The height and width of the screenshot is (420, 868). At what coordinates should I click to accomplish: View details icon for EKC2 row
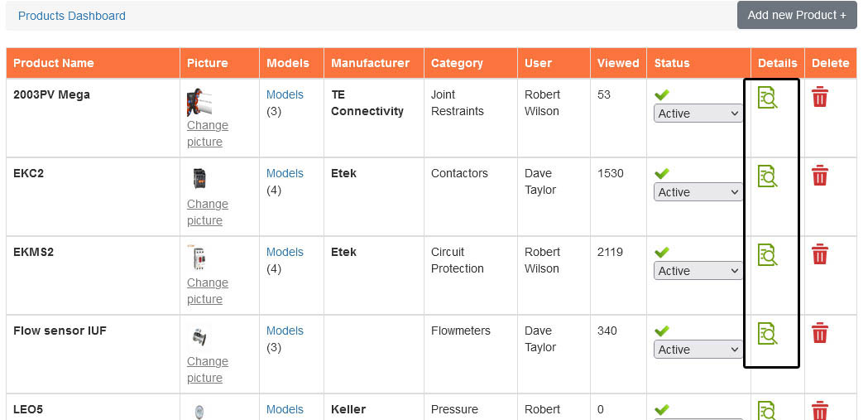(767, 176)
